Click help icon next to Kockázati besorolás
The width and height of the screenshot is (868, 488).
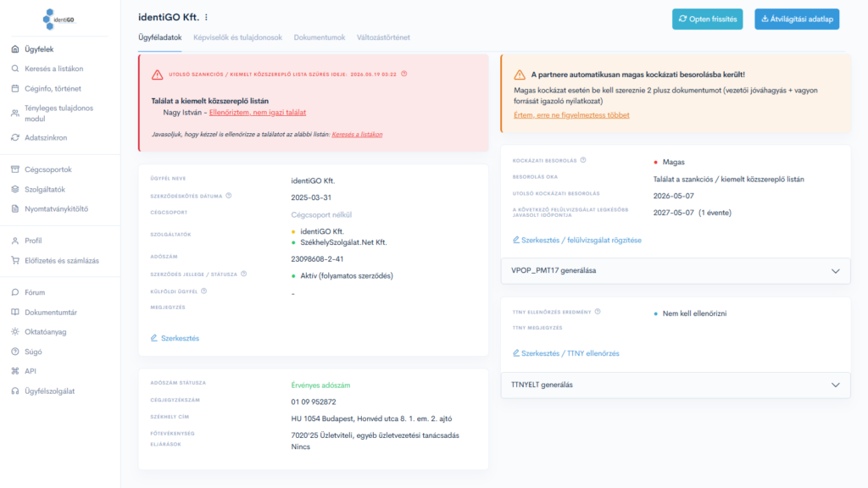583,160
